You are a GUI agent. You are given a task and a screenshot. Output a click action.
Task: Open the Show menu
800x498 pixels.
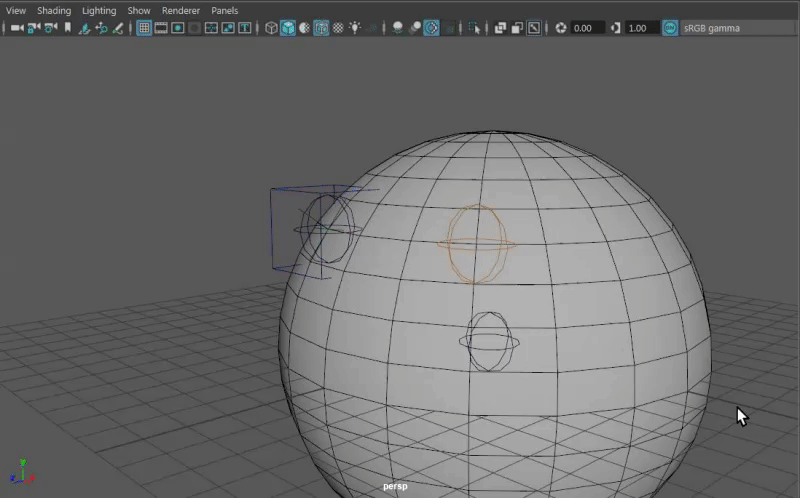139,10
